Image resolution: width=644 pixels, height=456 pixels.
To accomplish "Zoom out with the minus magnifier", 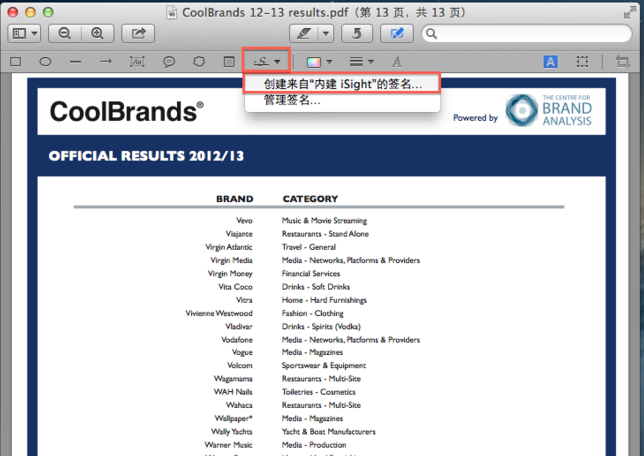I will click(65, 33).
